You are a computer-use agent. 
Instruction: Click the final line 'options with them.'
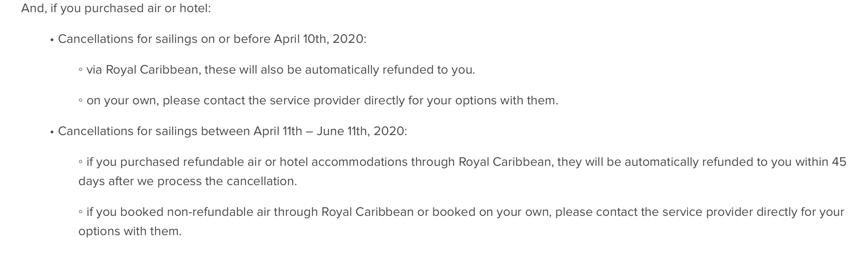(x=130, y=231)
